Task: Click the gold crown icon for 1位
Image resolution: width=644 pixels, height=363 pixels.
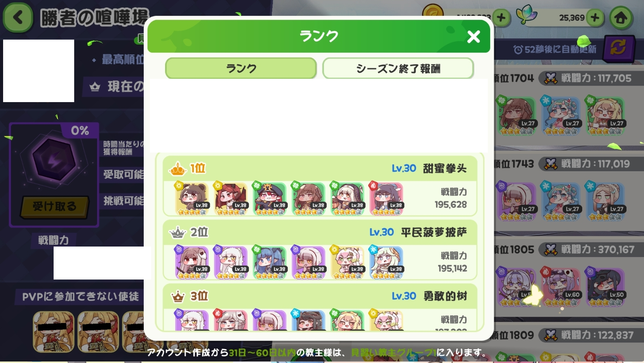Action: 178,169
